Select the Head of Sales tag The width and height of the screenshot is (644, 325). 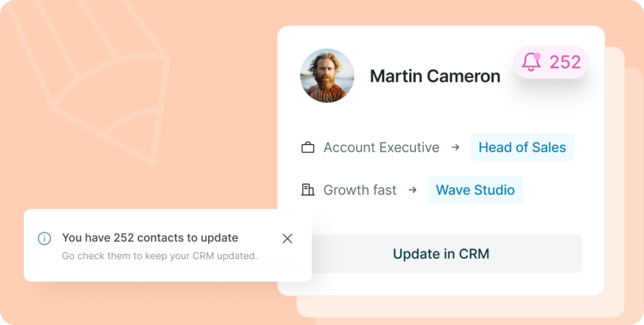(x=522, y=148)
